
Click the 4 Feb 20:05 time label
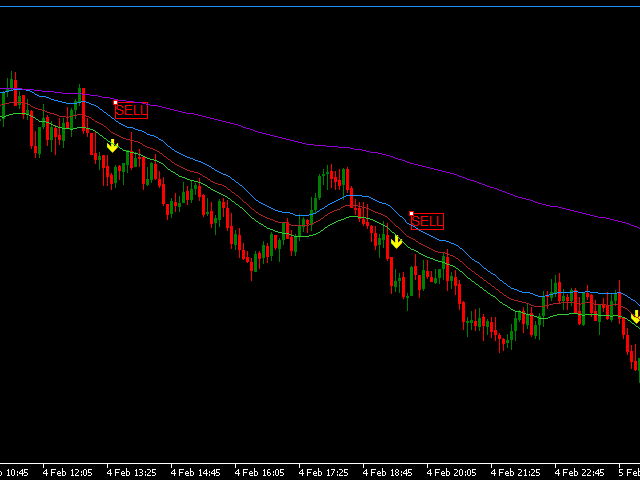pos(452,471)
